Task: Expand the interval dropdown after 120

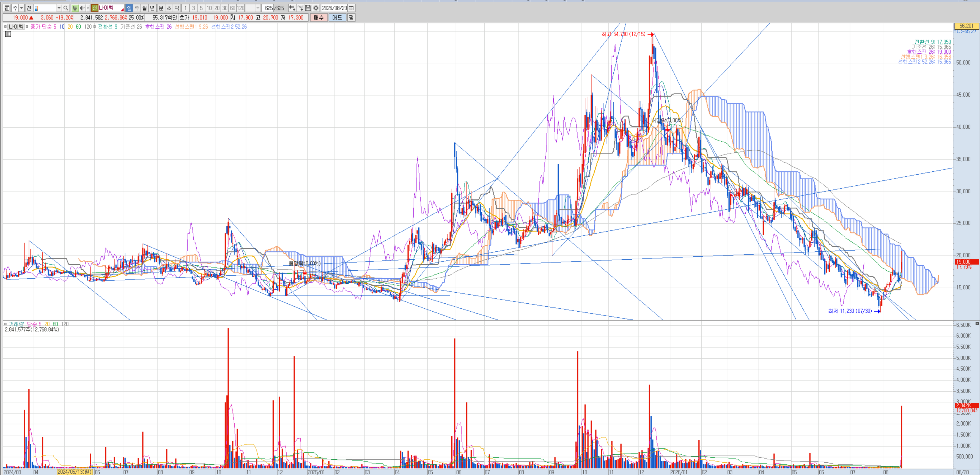Action: point(257,8)
